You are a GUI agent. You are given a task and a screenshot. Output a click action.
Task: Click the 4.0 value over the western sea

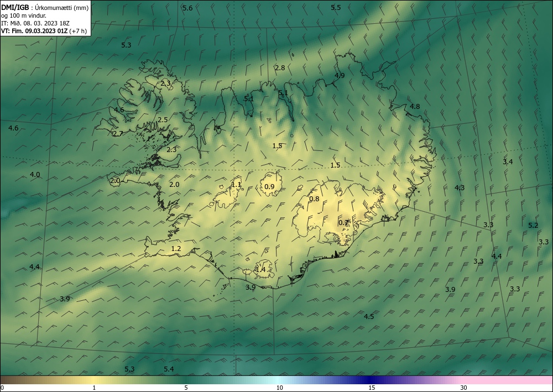tap(35, 175)
